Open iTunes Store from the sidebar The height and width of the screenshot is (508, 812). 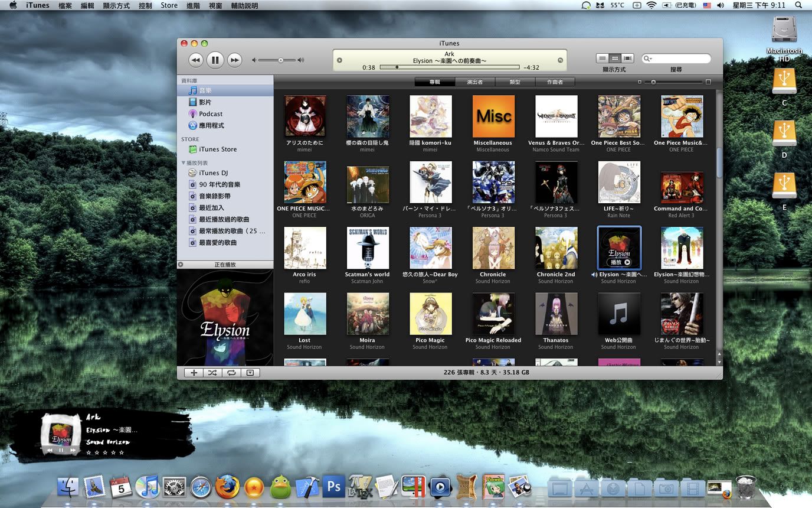point(225,149)
